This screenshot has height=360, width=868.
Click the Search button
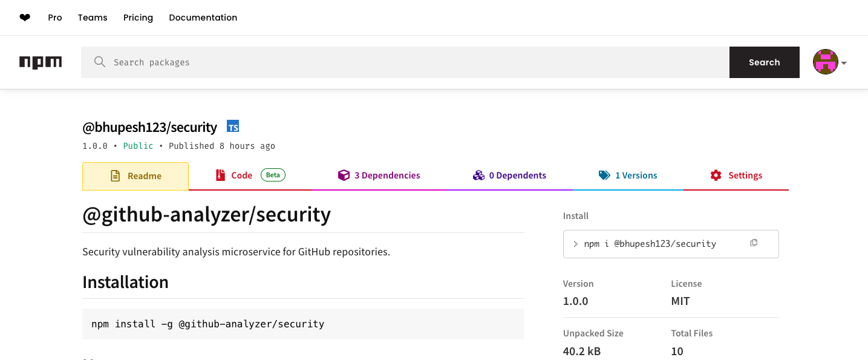[765, 62]
